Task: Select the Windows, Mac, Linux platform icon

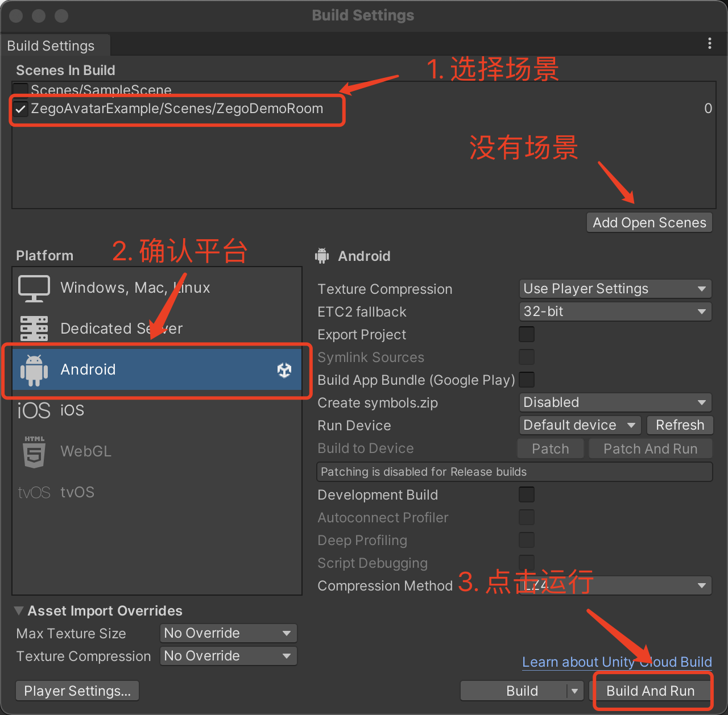Action: pyautogui.click(x=34, y=288)
